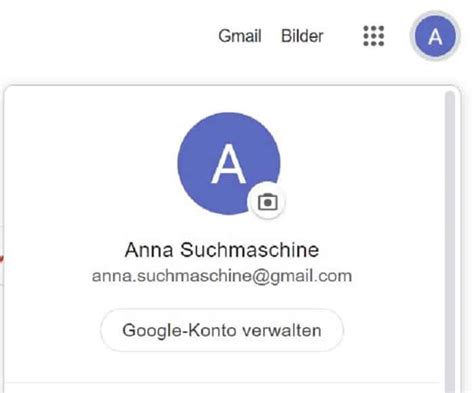Update profile photo using the small camera badge
Image resolution: width=474 pixels, height=393 pixels.
tap(268, 202)
